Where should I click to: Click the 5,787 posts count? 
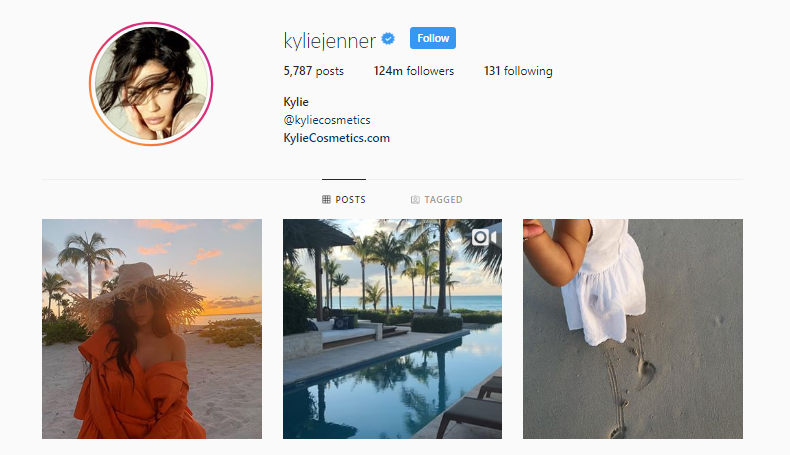pos(313,71)
